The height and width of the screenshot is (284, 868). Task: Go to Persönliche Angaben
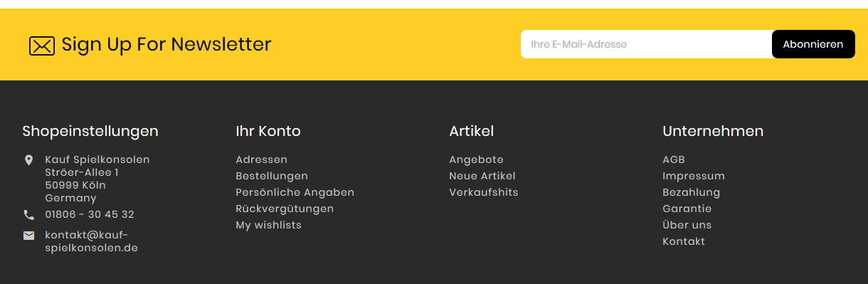(295, 192)
